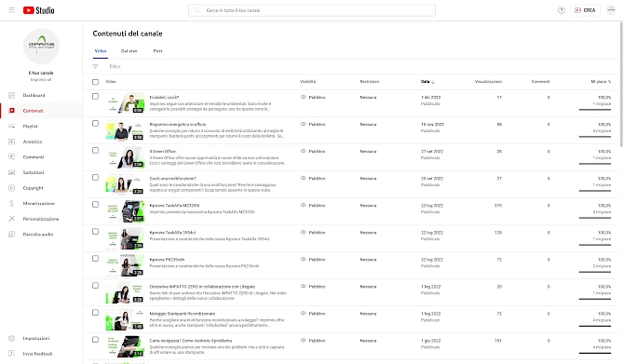Open video title Kyocera TaskAlfa MZ3200i

click(174, 206)
